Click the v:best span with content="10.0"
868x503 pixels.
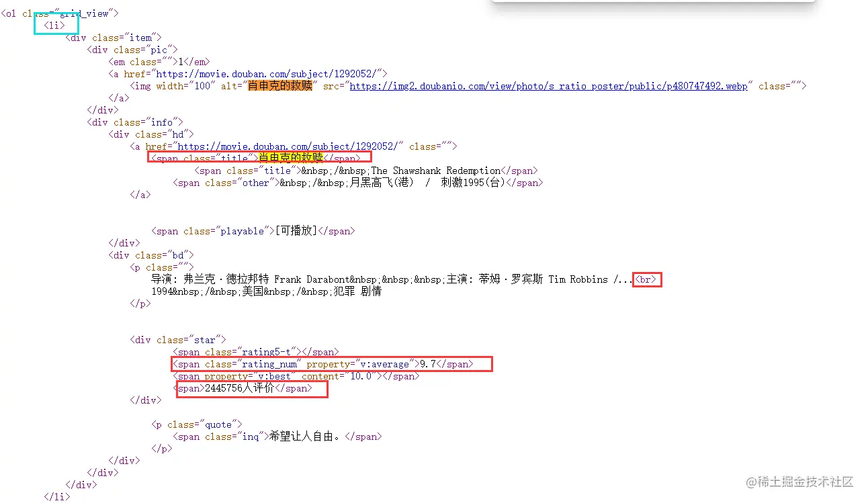click(296, 376)
